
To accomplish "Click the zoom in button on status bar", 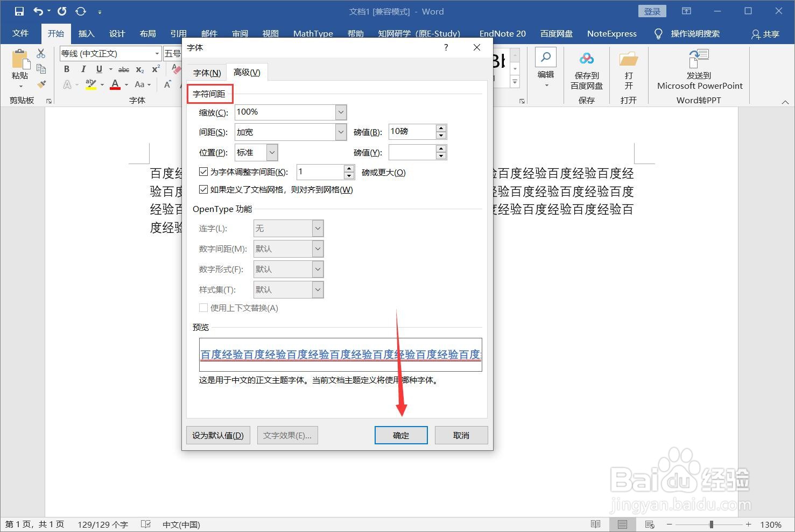I will 748,524.
